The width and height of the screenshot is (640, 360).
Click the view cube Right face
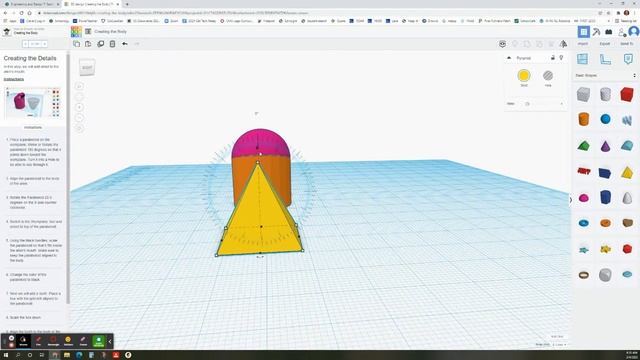[87, 68]
